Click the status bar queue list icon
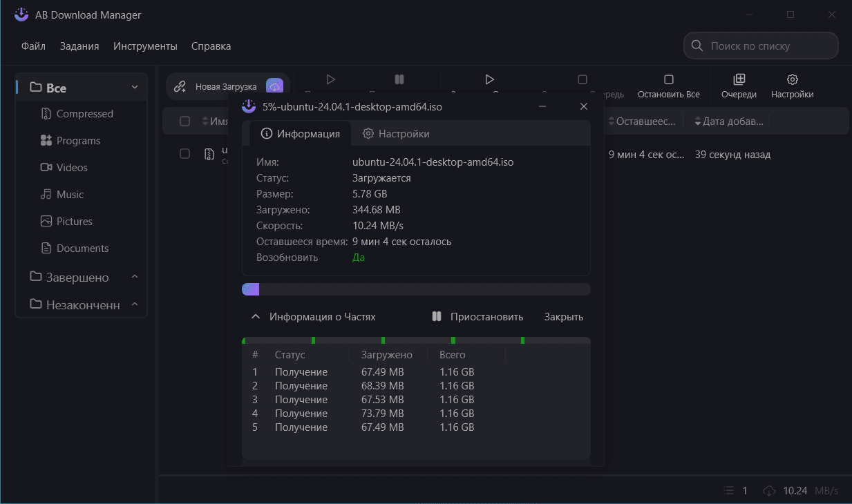Viewport: 852px width, 504px height. [x=728, y=491]
